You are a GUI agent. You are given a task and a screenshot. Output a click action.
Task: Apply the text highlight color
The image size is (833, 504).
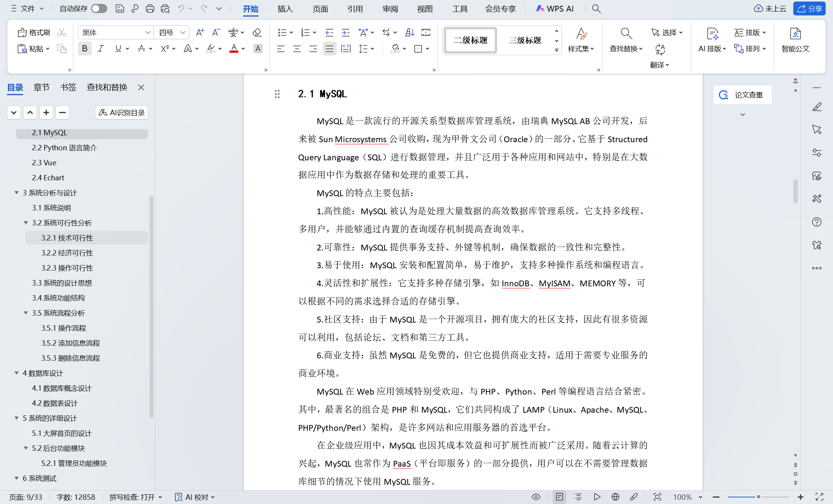pyautogui.click(x=211, y=49)
